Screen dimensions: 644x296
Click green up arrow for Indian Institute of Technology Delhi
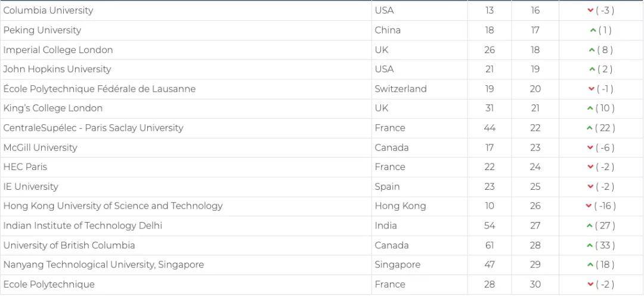590,226
